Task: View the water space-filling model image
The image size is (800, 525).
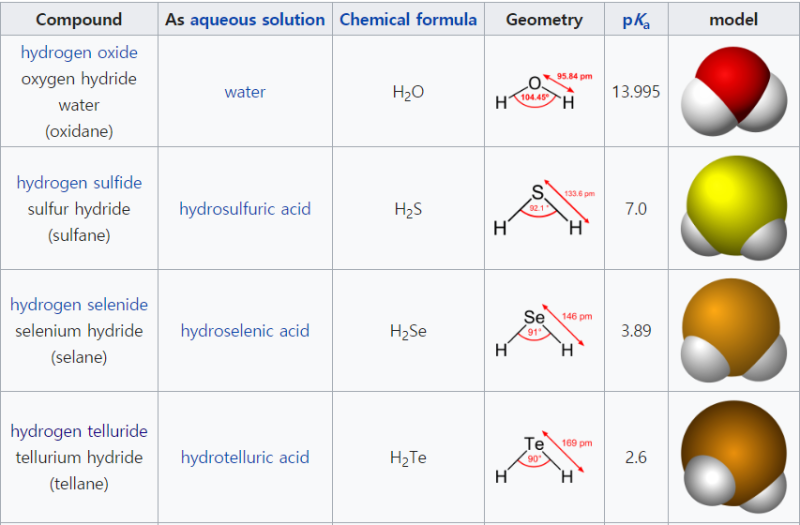Action: coord(734,91)
